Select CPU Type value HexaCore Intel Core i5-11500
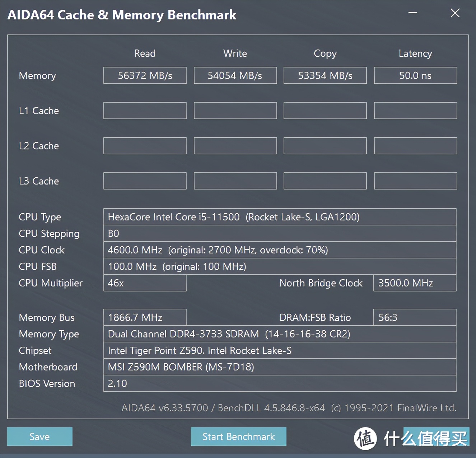This screenshot has height=458, width=476. 280,217
